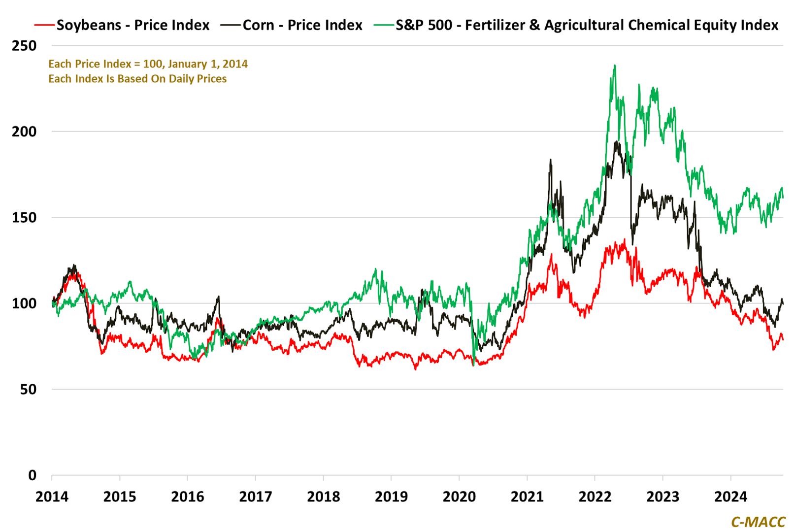Click the "Each Index Is Based On Daily Prices" text
Screen dimensions: 795x532
click(x=137, y=79)
